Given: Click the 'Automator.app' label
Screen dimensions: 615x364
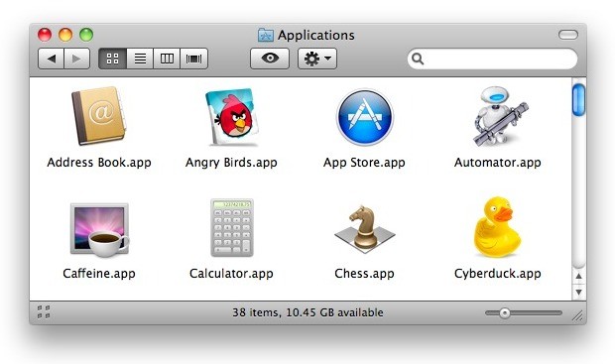Looking at the screenshot, I should [x=497, y=163].
